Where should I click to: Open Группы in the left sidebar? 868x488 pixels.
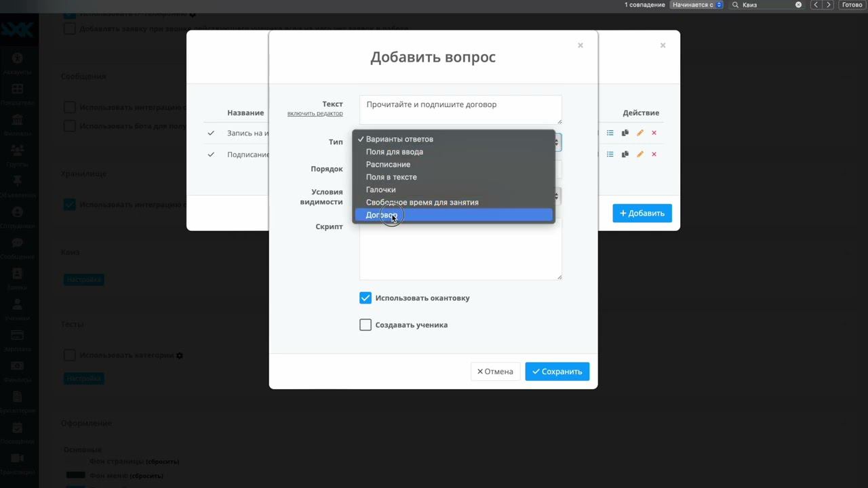[x=18, y=156]
